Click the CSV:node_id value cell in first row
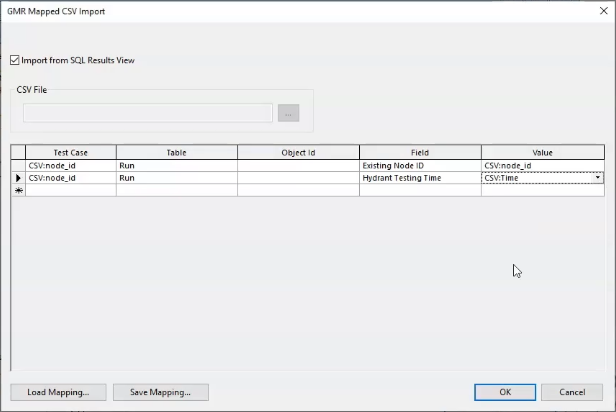 coord(543,166)
